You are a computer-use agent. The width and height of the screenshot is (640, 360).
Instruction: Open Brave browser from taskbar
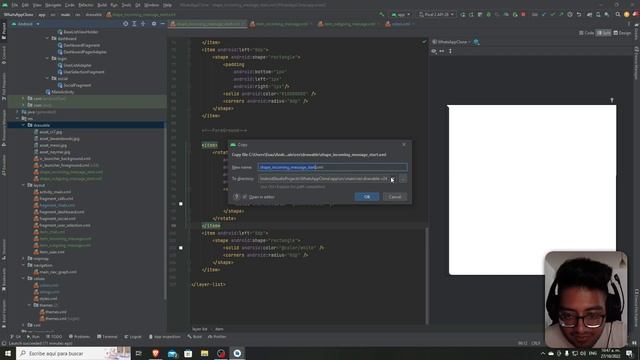tap(156, 353)
